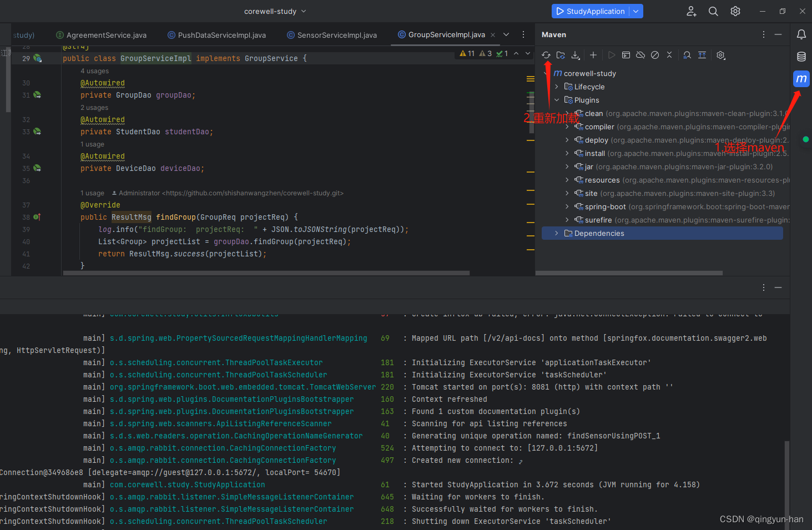Open Code With Me user icon
This screenshot has width=812, height=530.
[692, 11]
